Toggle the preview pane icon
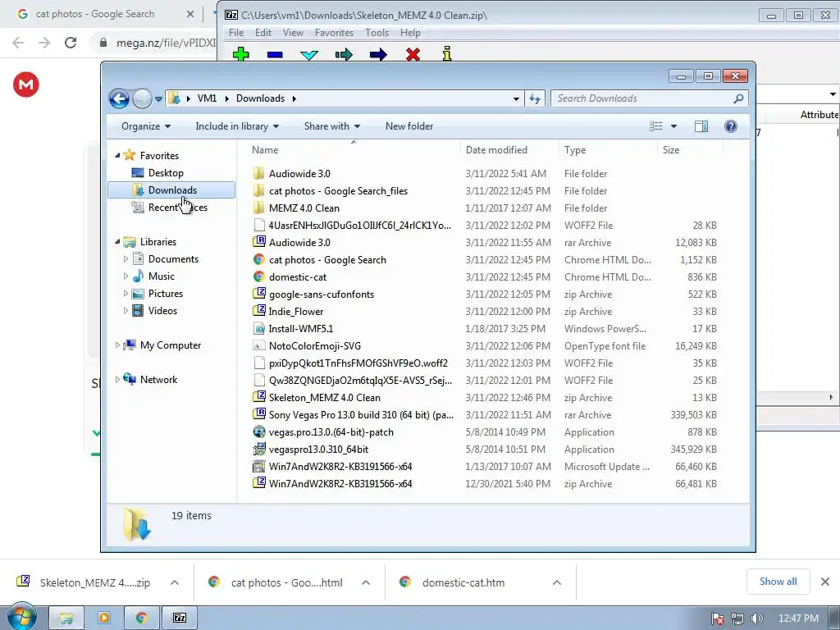Viewport: 840px width, 630px height. click(701, 126)
